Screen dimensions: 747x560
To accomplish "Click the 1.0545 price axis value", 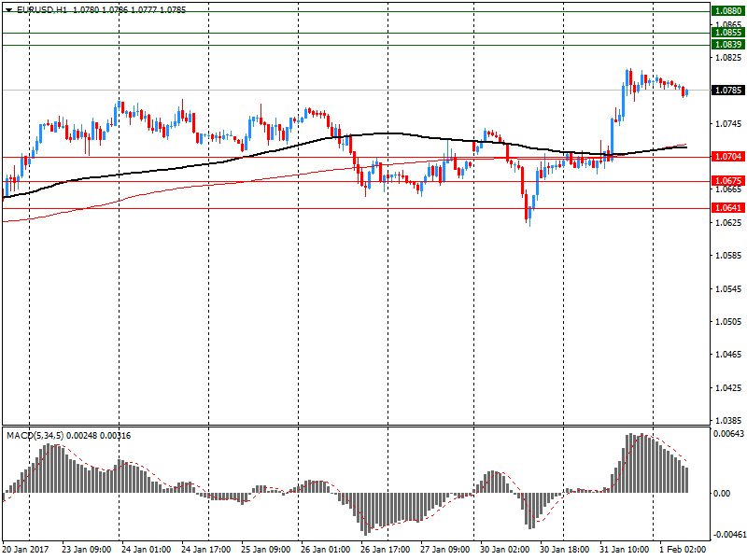I will tap(728, 289).
